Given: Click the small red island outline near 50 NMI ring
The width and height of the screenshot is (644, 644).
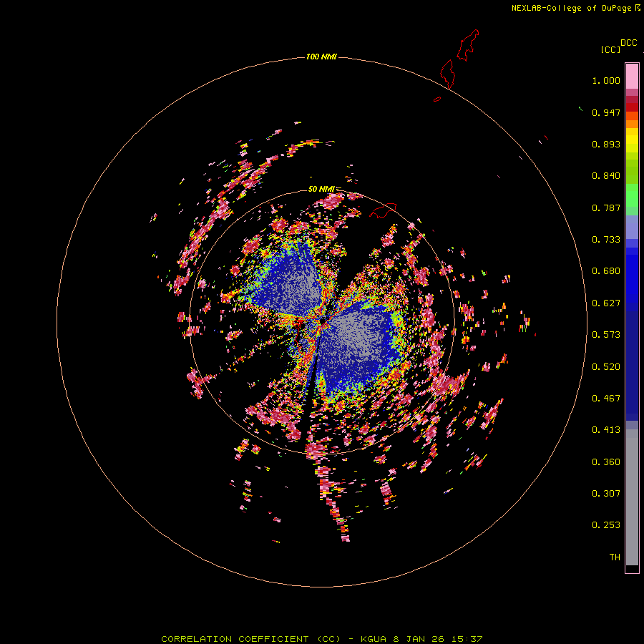Looking at the screenshot, I should 383,210.
